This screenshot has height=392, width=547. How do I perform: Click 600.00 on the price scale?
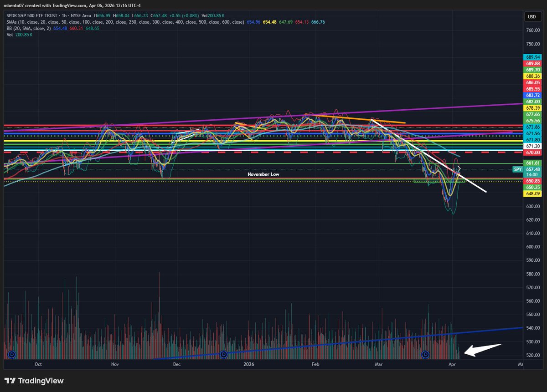(533, 247)
